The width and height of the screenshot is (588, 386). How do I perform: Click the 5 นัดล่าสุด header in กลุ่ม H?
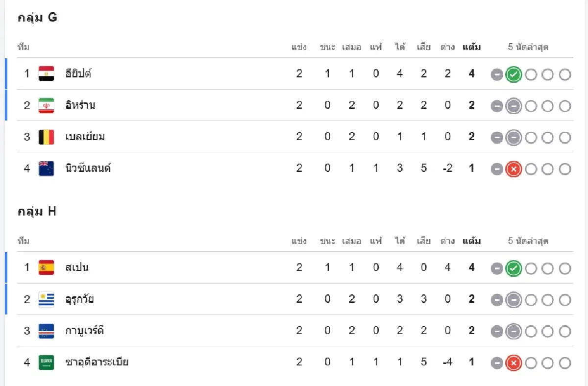click(x=528, y=241)
